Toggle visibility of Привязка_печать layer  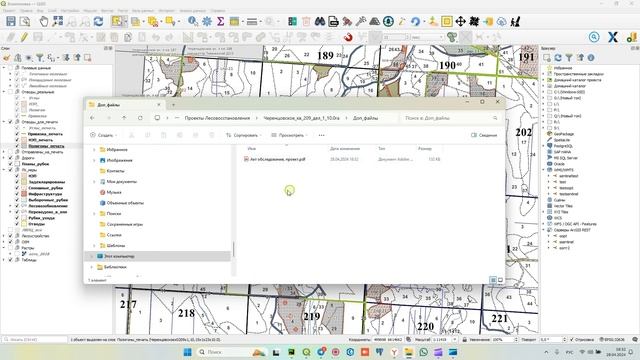(x=17, y=134)
